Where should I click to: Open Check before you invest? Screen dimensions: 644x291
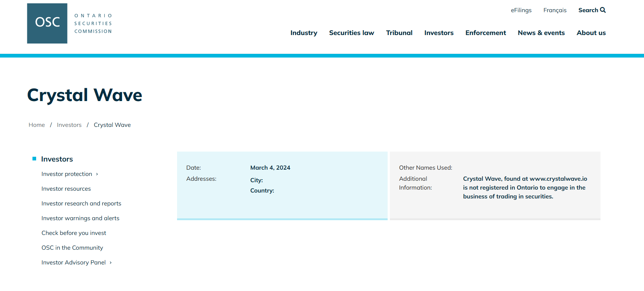pyautogui.click(x=74, y=233)
